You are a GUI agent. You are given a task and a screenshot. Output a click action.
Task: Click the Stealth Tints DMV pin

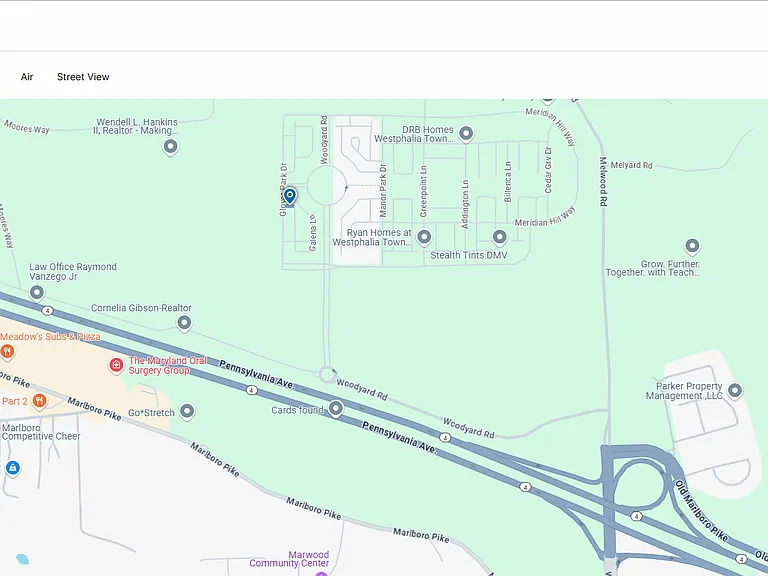(x=499, y=238)
